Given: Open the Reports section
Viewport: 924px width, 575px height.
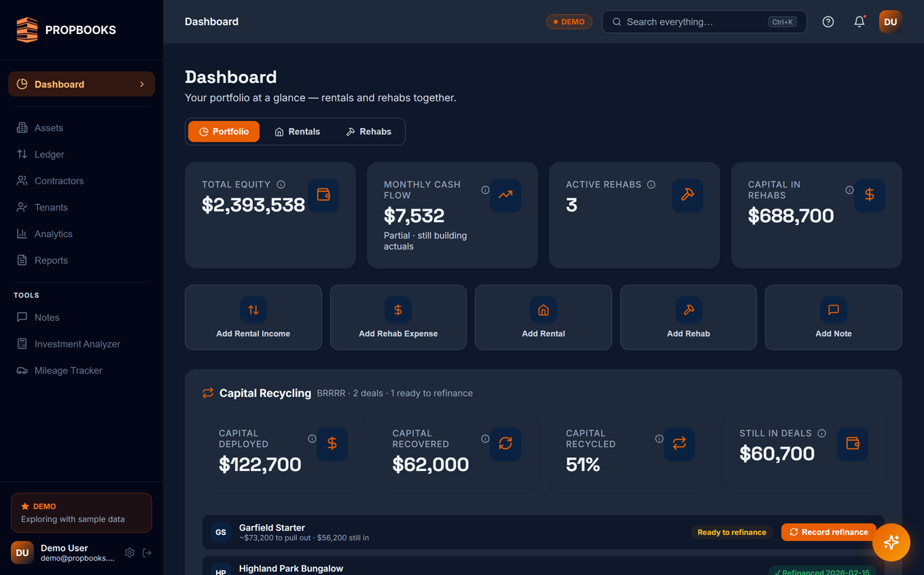Looking at the screenshot, I should [x=81, y=260].
